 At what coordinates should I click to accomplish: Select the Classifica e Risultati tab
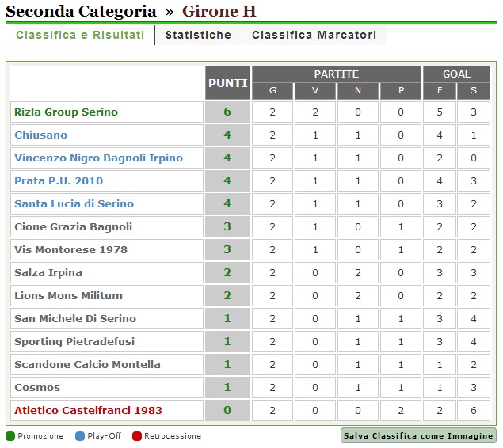80,36
